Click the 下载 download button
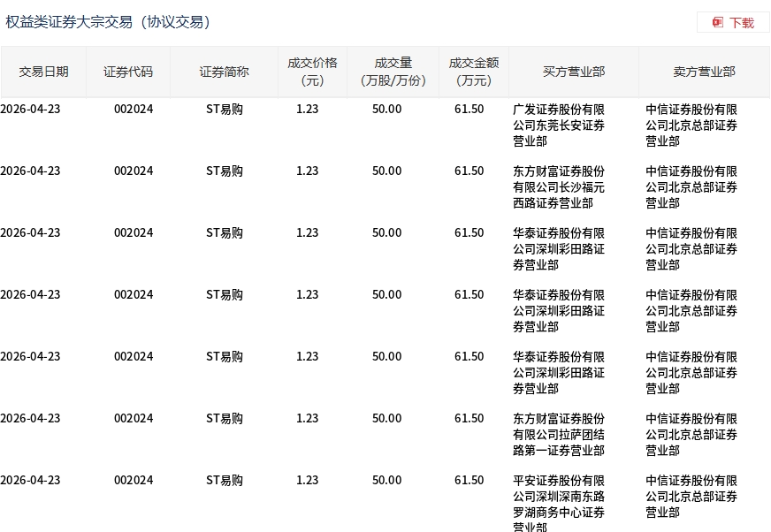This screenshot has height=532, width=771. pyautogui.click(x=733, y=23)
